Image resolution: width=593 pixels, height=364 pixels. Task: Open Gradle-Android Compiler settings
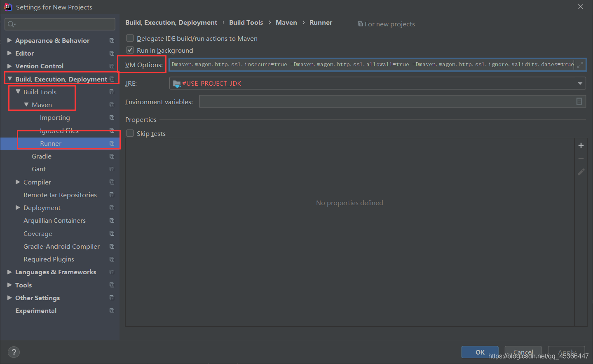61,247
